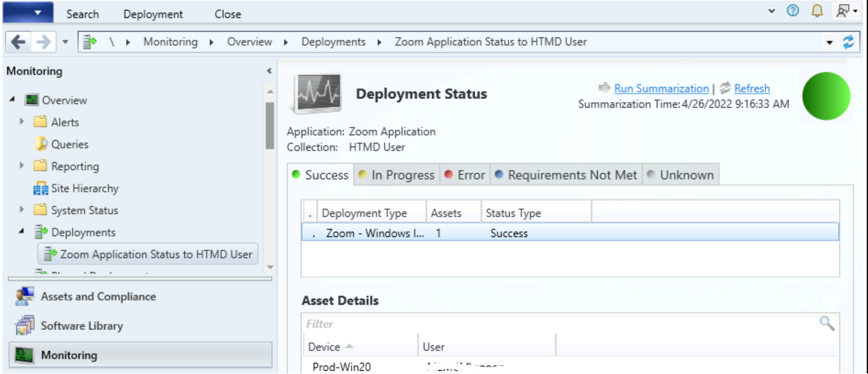Open the Software Library workspace
The image size is (868, 374).
(81, 326)
